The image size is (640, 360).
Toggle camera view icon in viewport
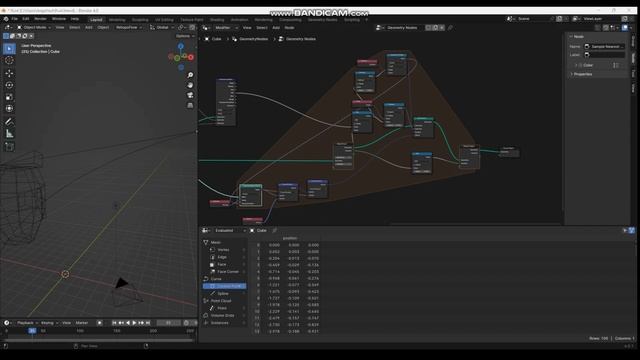click(x=190, y=95)
